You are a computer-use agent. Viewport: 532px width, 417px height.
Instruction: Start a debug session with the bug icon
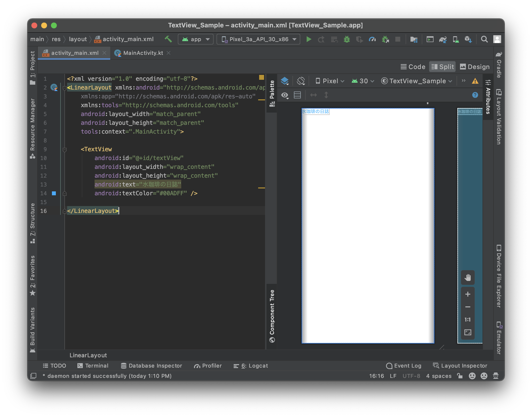tap(347, 39)
